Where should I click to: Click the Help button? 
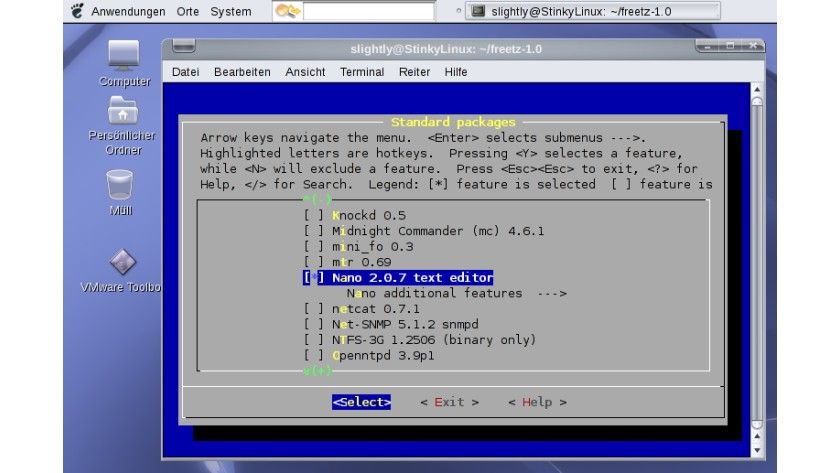tap(537, 402)
